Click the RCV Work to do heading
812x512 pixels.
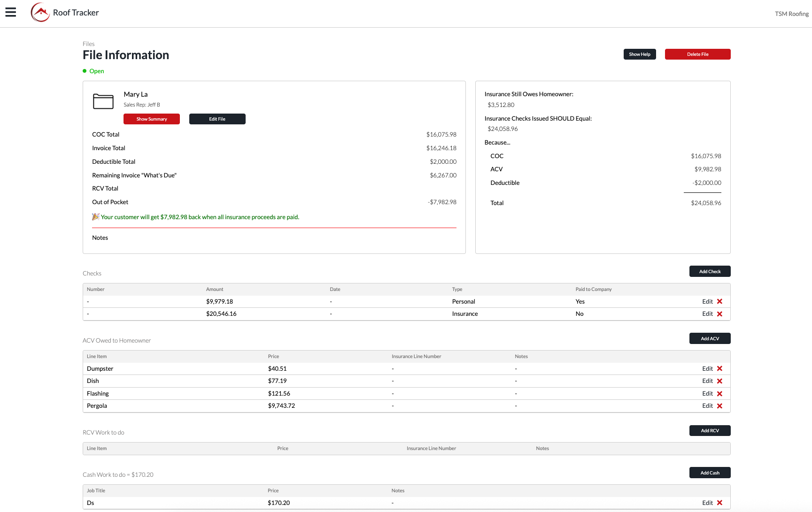[103, 433]
